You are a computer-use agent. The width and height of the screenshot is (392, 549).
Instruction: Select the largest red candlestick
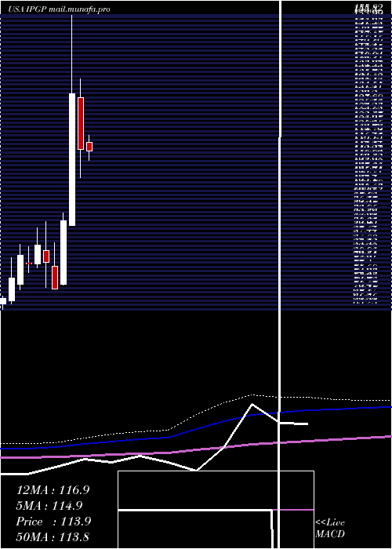click(x=81, y=123)
